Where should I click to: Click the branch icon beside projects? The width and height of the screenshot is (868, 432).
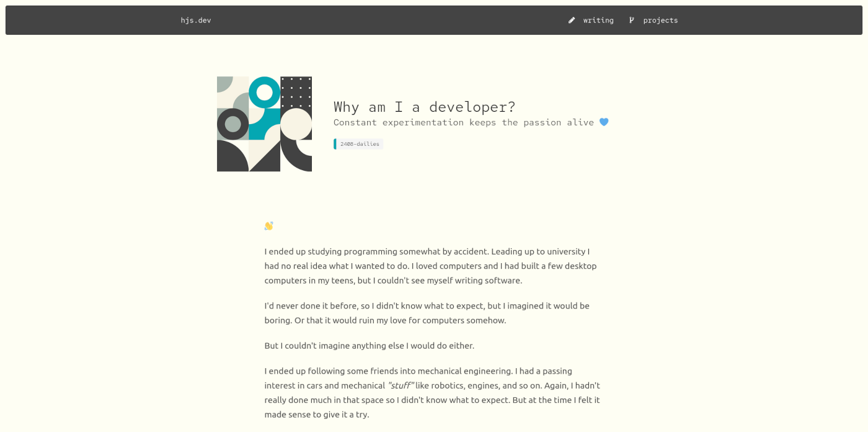[632, 20]
